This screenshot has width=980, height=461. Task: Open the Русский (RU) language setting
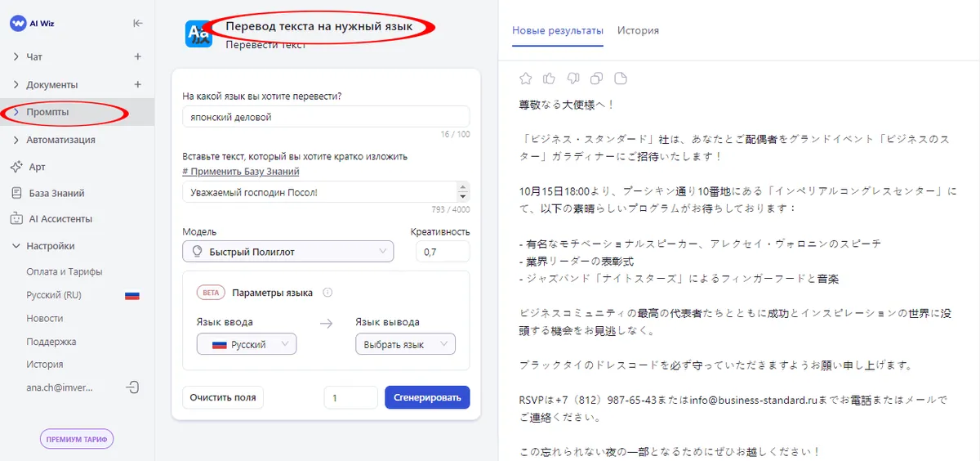[54, 295]
